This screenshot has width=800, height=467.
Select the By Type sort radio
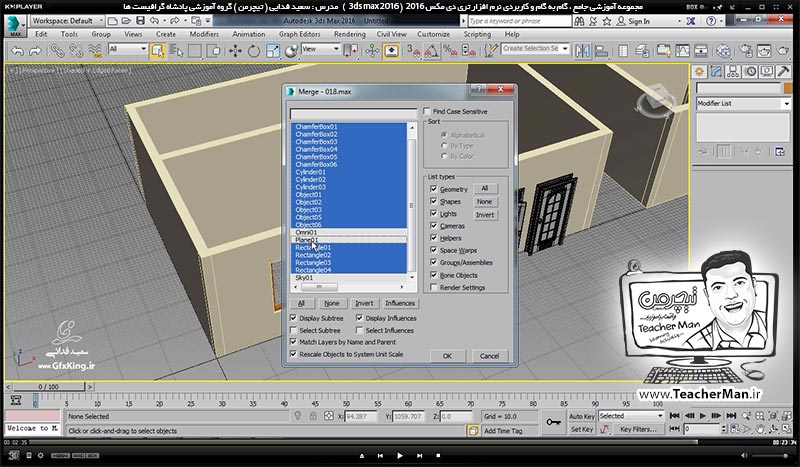pos(444,145)
